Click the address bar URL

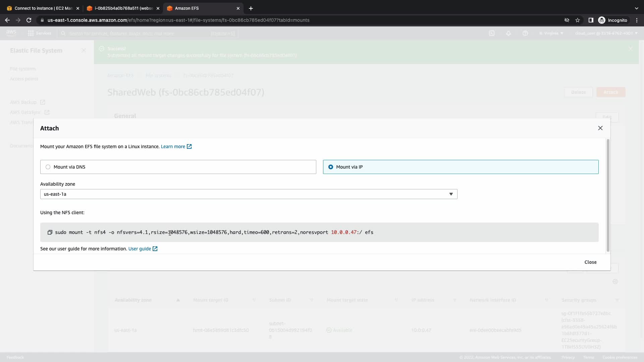(178, 20)
